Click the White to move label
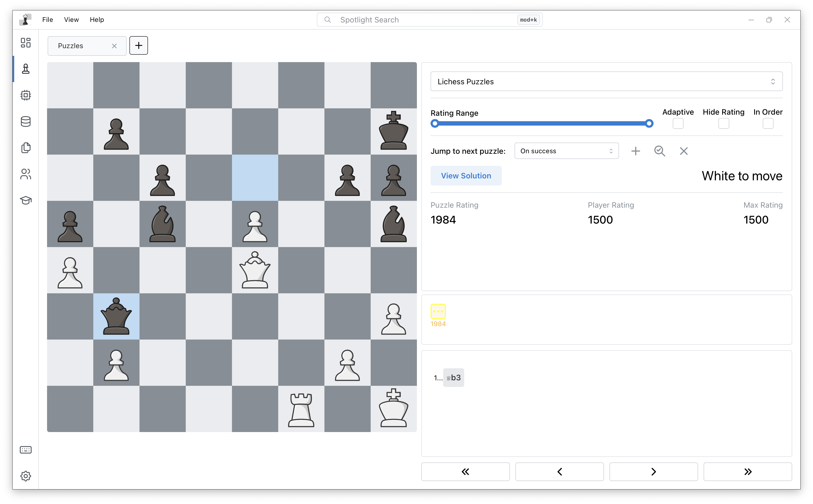The height and width of the screenshot is (504, 813). pos(742,176)
